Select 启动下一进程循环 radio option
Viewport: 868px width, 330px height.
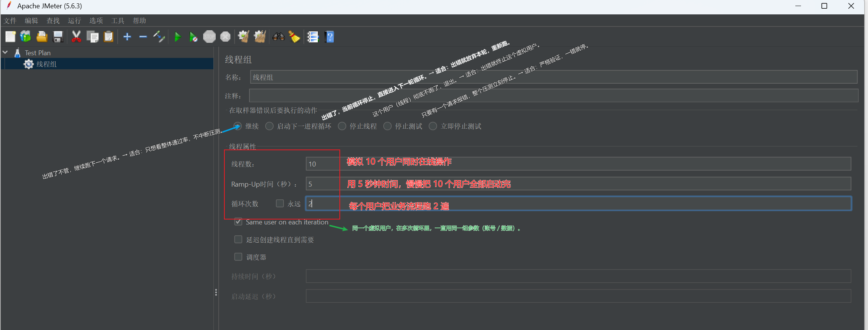click(x=269, y=126)
